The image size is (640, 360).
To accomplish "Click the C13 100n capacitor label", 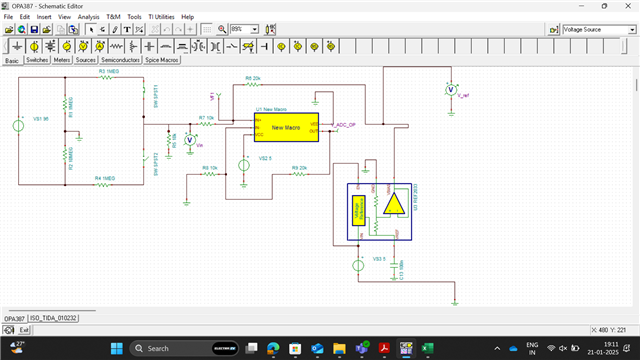I will tap(401, 270).
